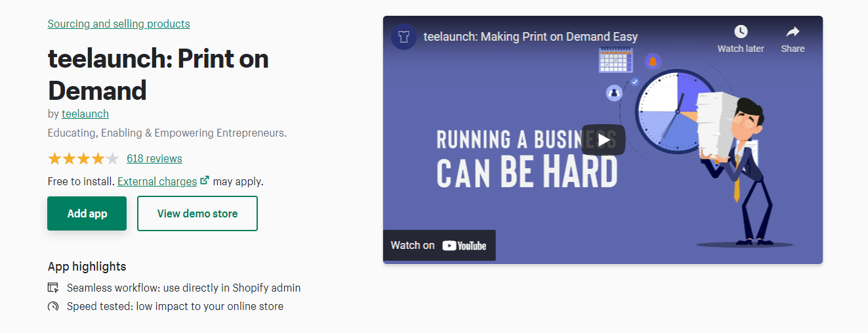
Task: Follow the External charges link
Action: pos(157,181)
